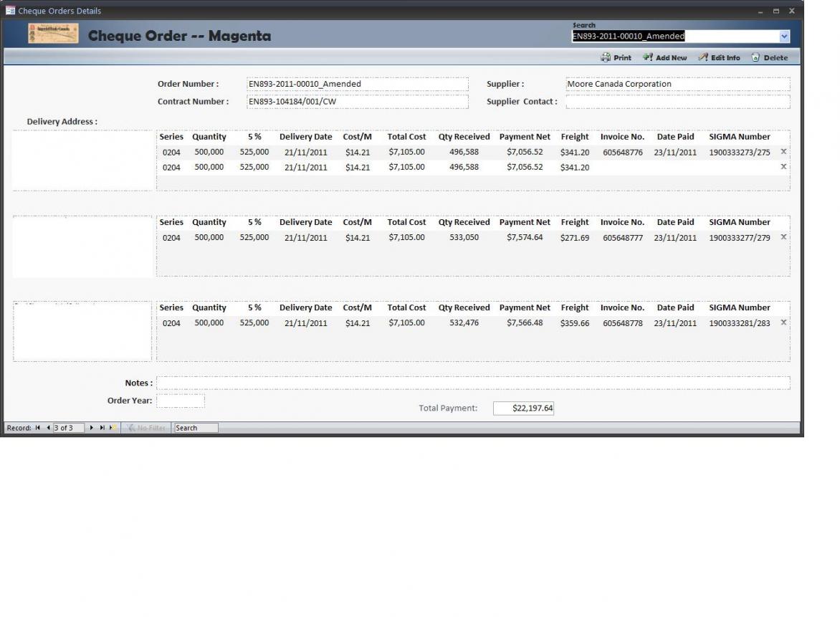Click the Contract Number field

point(358,102)
